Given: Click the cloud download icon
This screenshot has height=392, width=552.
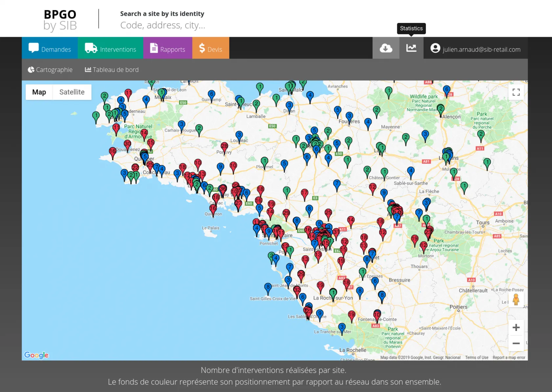Looking at the screenshot, I should pyautogui.click(x=386, y=48).
